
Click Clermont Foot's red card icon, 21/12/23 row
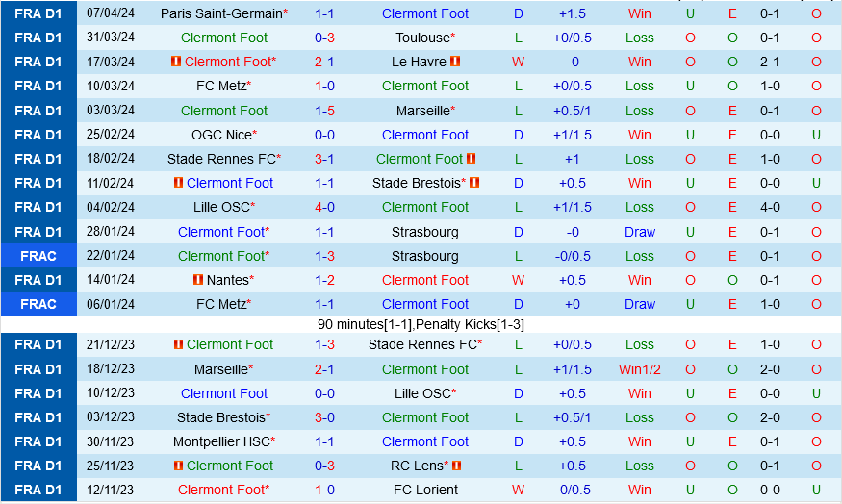point(178,344)
